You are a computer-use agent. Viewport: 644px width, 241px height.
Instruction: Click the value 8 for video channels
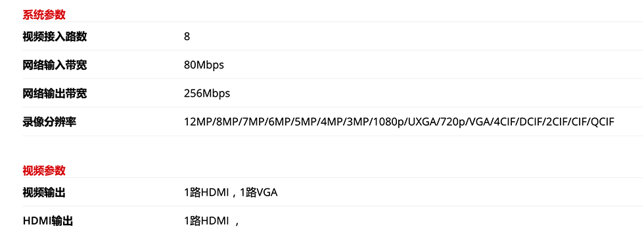click(187, 37)
